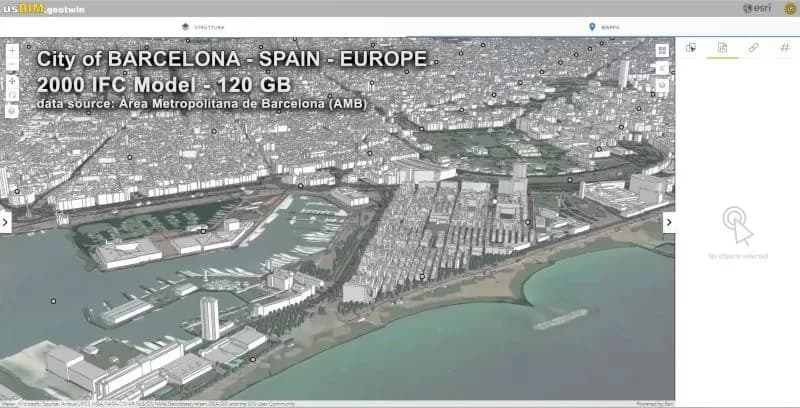Open the document properties tab icon
The image size is (800, 408).
(x=722, y=48)
